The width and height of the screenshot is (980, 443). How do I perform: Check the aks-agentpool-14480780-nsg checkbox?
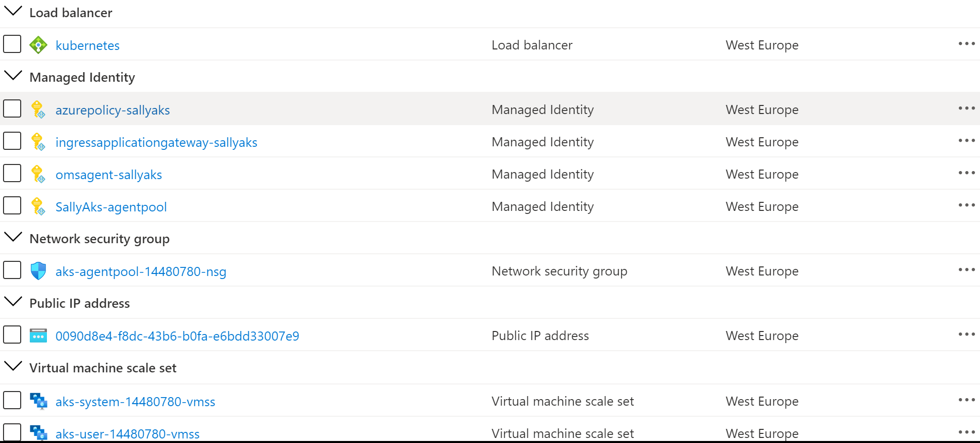pyautogui.click(x=12, y=270)
